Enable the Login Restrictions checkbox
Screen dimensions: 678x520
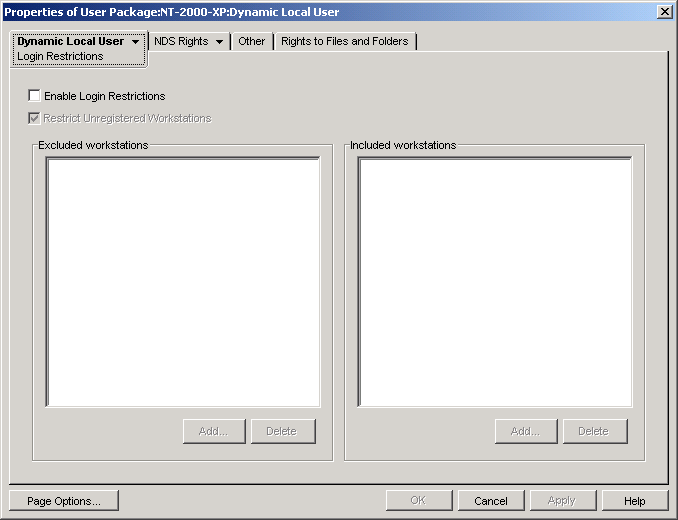pyautogui.click(x=34, y=96)
